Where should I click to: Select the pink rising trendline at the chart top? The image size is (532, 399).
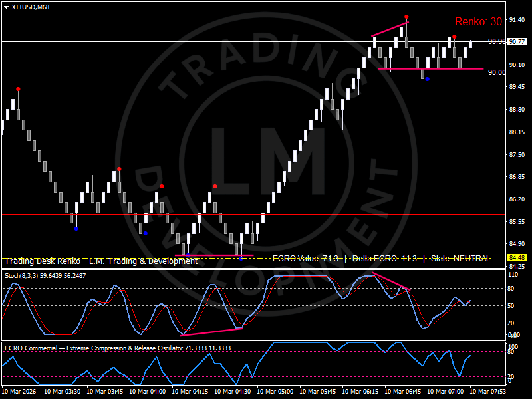pyautogui.click(x=390, y=29)
